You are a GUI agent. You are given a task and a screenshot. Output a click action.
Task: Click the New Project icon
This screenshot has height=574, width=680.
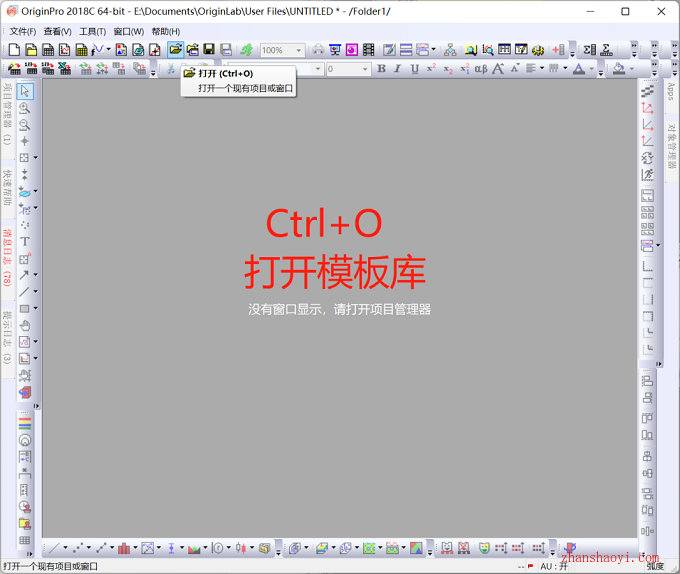coord(14,50)
